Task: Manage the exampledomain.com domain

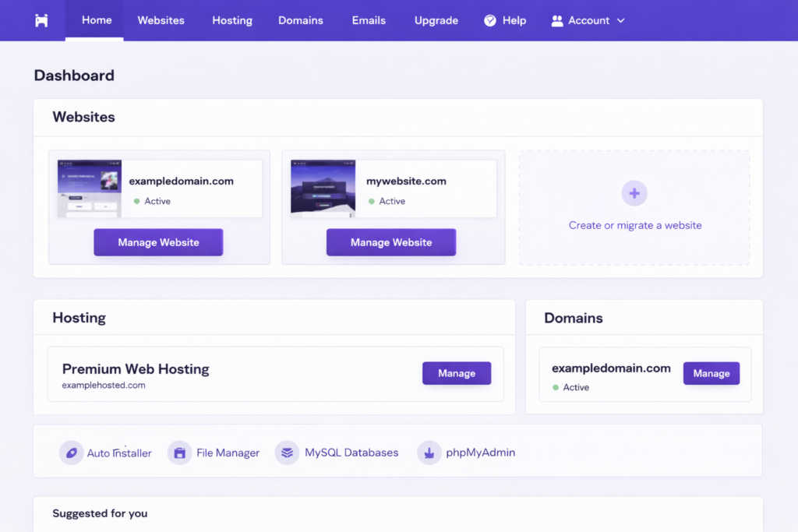Action: click(711, 373)
